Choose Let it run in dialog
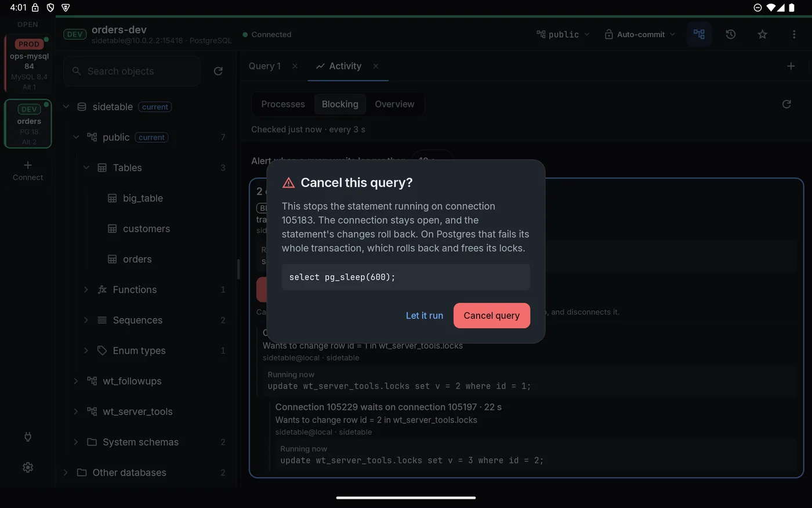 pyautogui.click(x=424, y=315)
